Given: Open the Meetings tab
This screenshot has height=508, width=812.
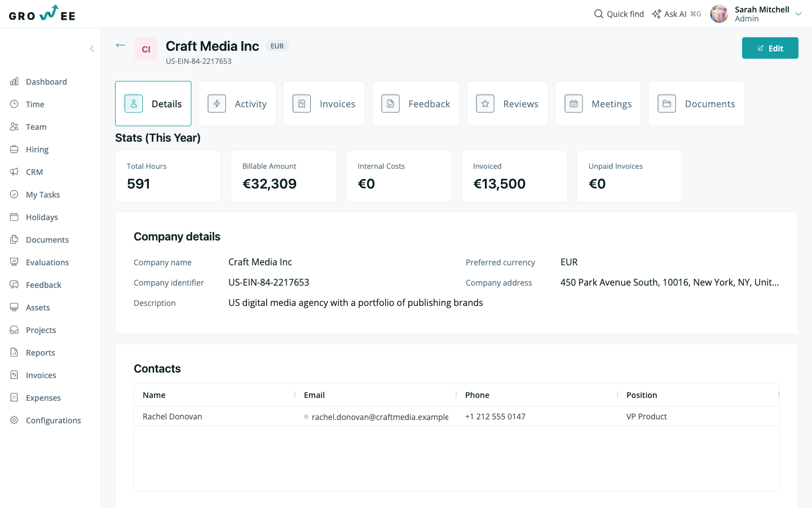Looking at the screenshot, I should tap(598, 103).
